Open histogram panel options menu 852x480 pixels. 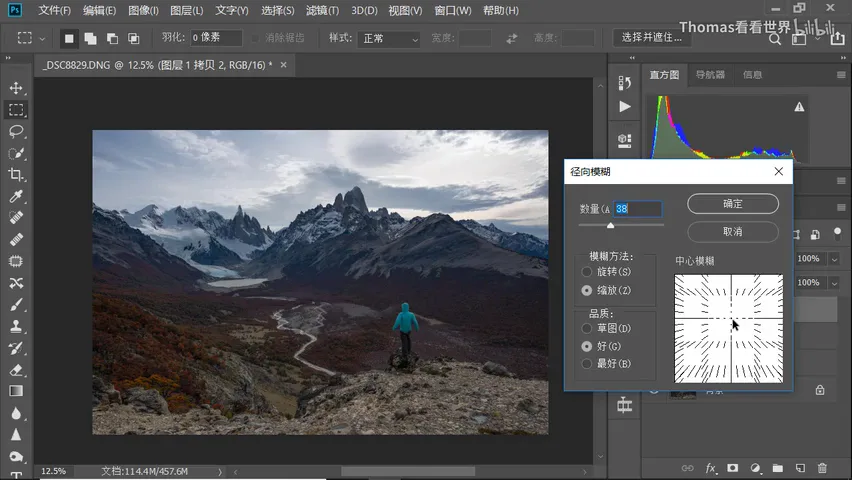point(841,75)
